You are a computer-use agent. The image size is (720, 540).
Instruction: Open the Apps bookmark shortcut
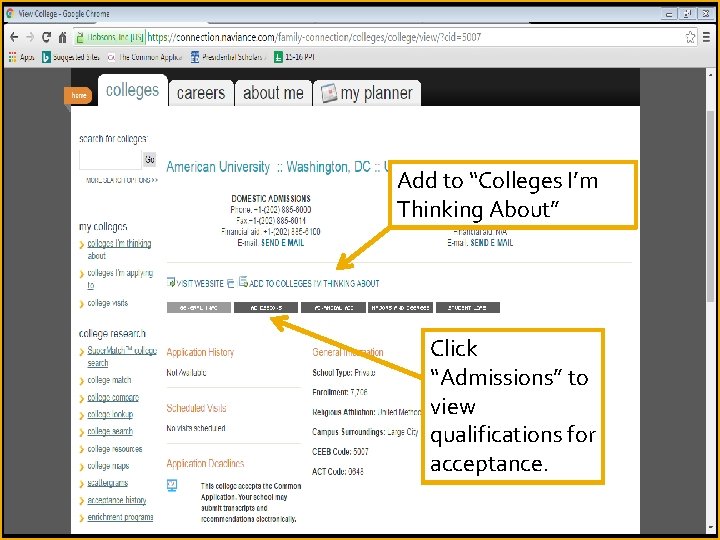21,57
